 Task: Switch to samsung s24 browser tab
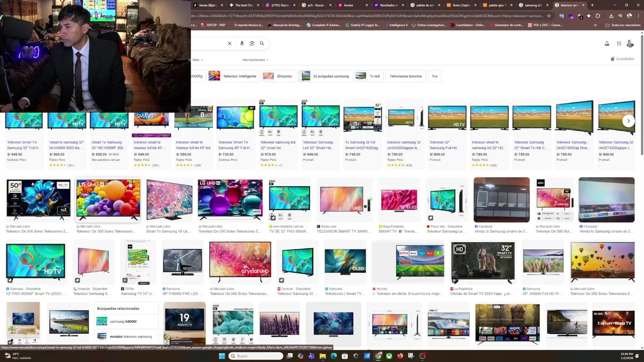[x=535, y=5]
